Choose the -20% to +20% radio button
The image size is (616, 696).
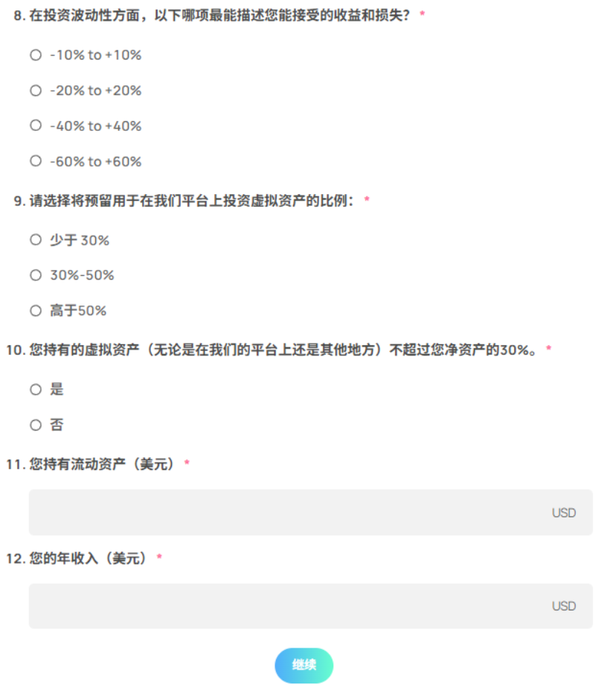(x=36, y=91)
